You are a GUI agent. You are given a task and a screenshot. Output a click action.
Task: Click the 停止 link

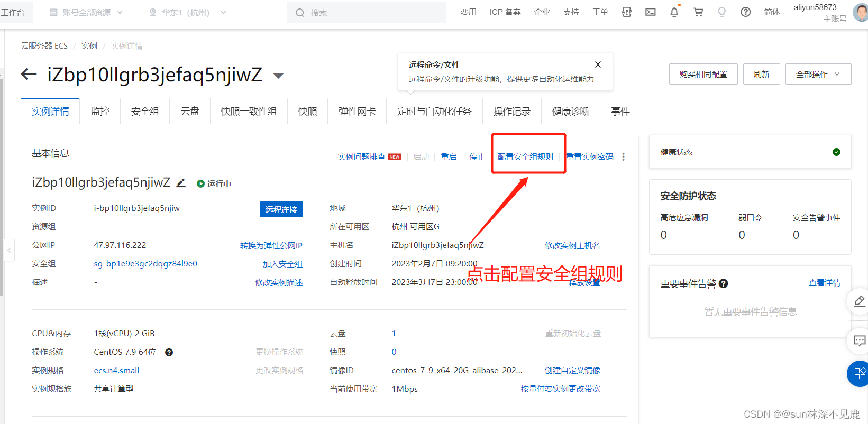(x=477, y=157)
